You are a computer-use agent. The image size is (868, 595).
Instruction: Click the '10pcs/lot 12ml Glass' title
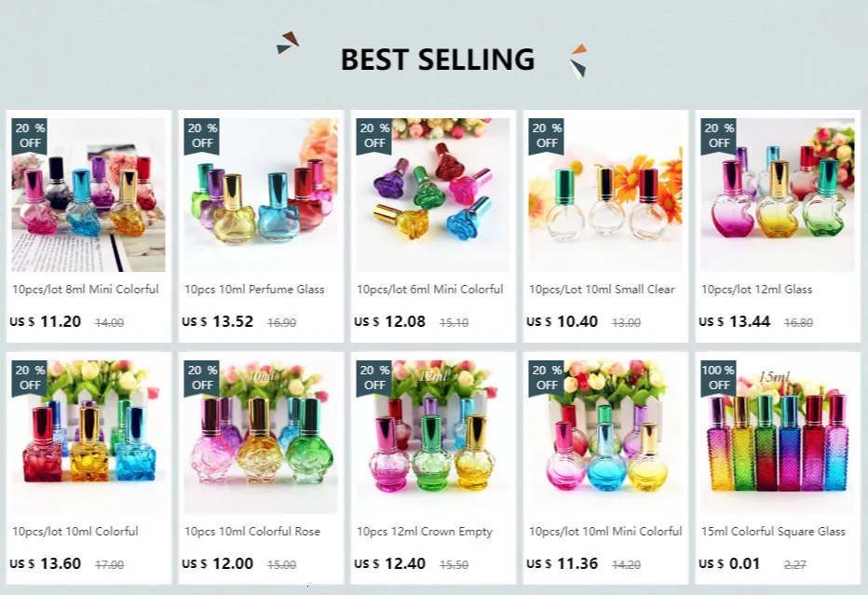point(757,290)
